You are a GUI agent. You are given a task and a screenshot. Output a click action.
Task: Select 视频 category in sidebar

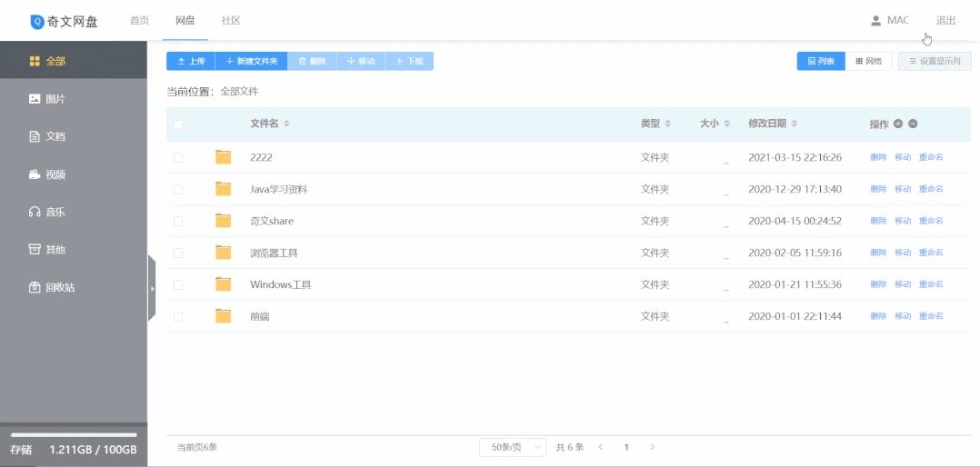(73, 174)
